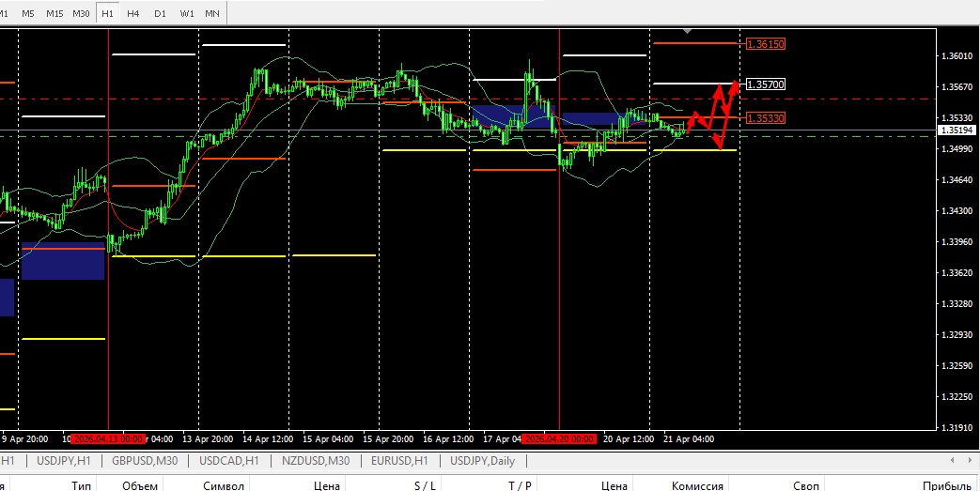Change timeframe to H4
The image size is (980, 491).
(133, 13)
